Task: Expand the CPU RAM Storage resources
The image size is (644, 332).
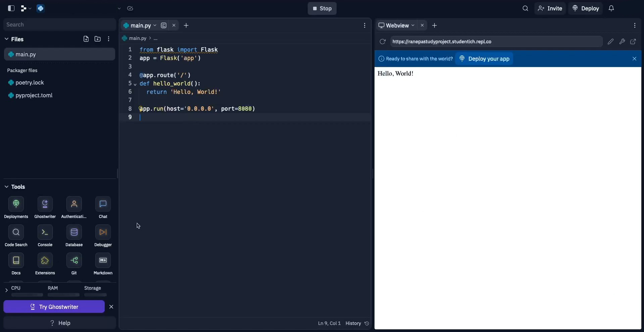Action: [x=6, y=290]
